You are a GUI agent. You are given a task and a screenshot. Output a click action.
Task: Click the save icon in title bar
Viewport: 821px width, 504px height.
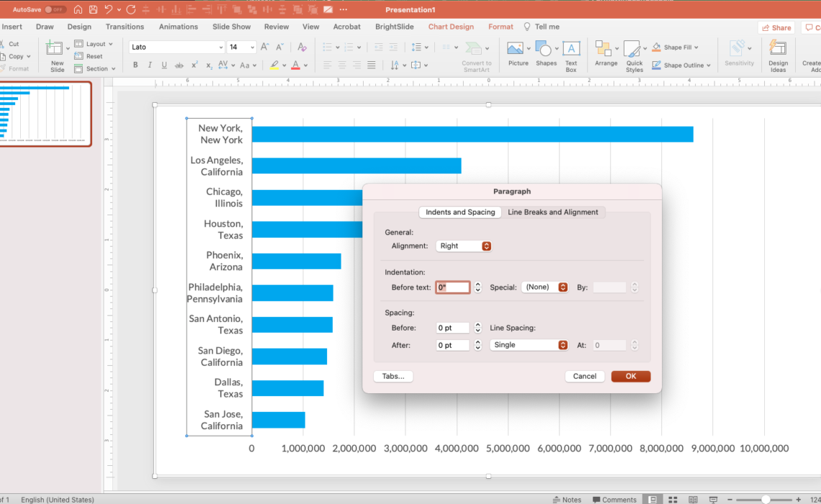click(x=93, y=9)
